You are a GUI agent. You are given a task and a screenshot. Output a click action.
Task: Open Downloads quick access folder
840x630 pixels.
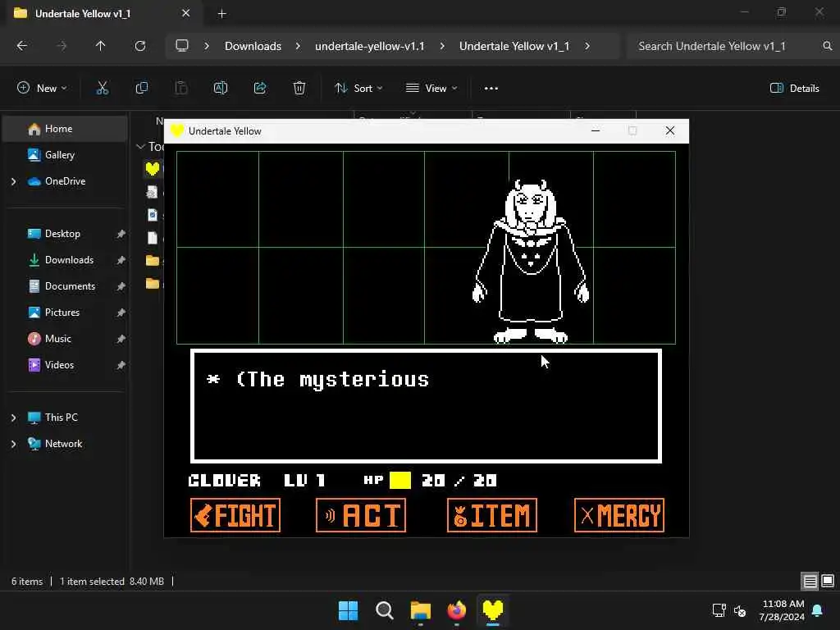pos(69,260)
